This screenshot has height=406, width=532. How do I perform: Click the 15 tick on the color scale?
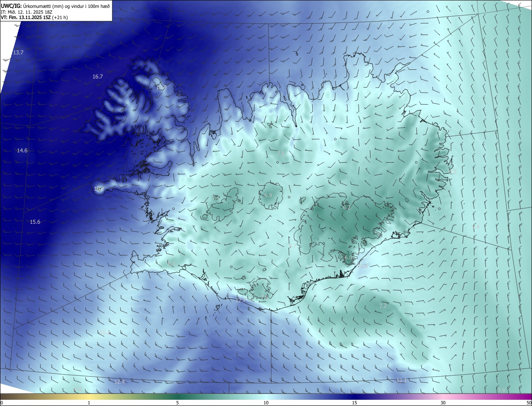pos(355,403)
